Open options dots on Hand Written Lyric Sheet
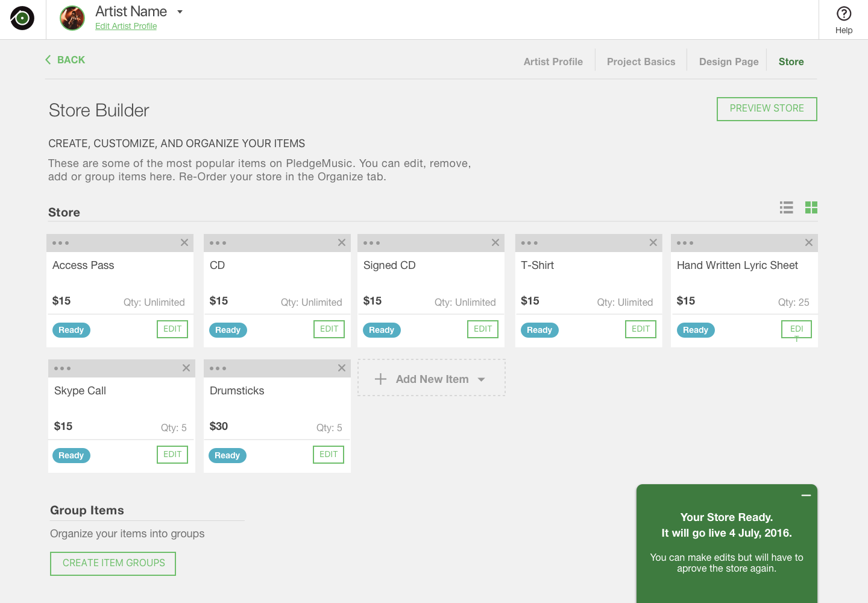Image resolution: width=868 pixels, height=603 pixels. click(685, 243)
